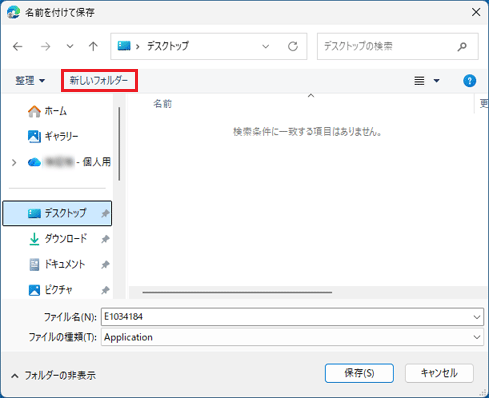The image size is (489, 398).
Task: Click the download arrow icon beside ダウンロード
Action: [x=34, y=239]
